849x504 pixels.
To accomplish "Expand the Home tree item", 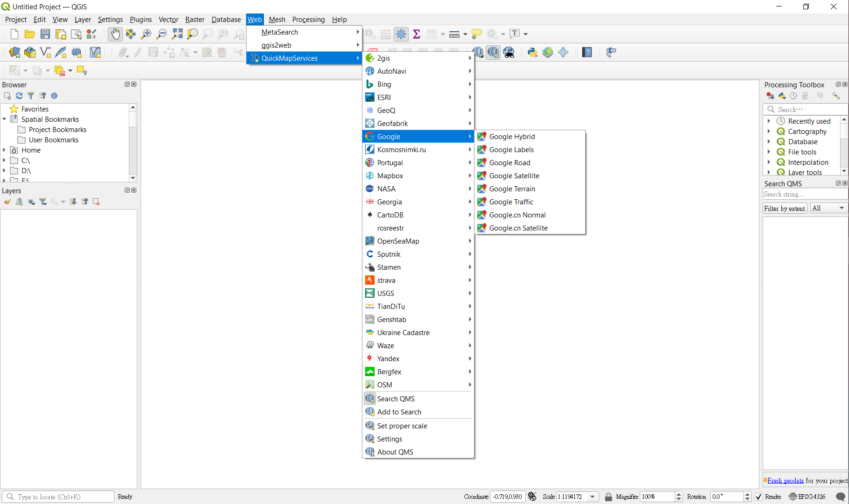I will tap(4, 150).
